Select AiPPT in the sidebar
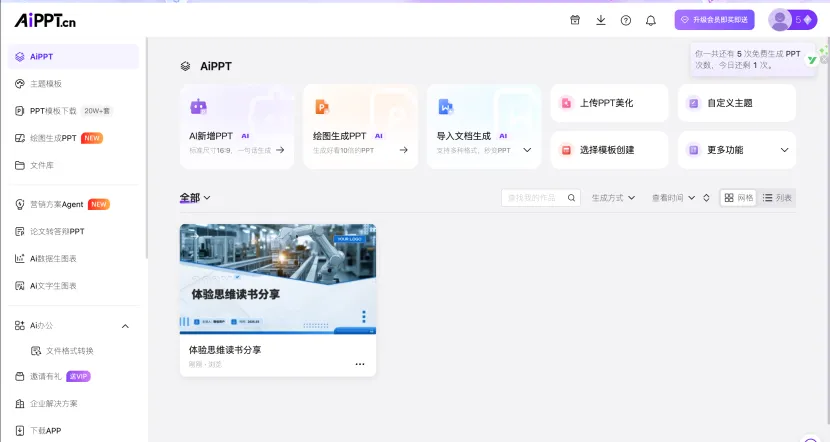Viewport: 830px width, 442px height. (73, 57)
